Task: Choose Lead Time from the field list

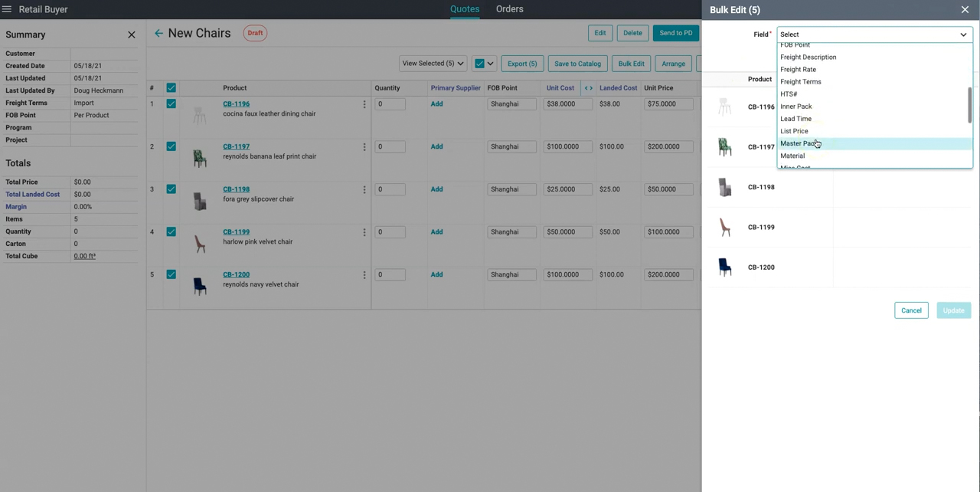Action: 795,119
